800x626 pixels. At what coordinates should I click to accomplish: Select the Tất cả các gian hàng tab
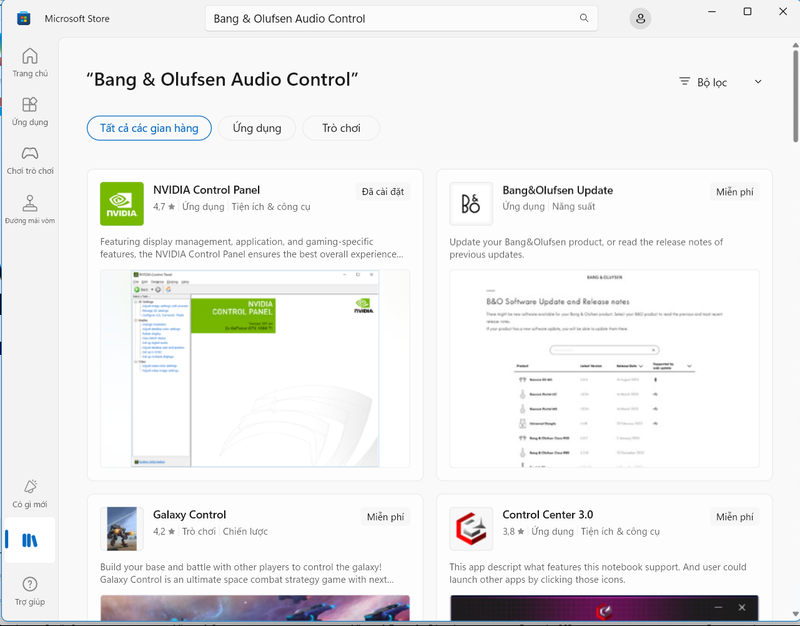pos(149,128)
